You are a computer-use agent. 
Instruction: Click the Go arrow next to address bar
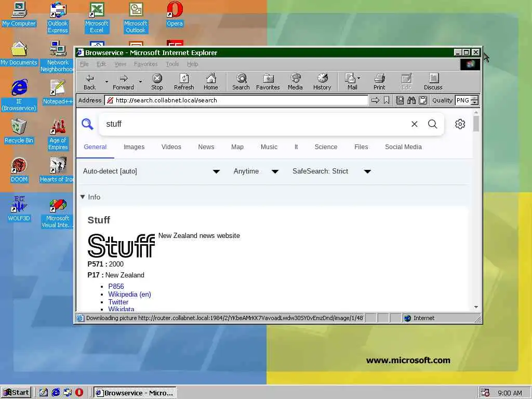pyautogui.click(x=375, y=100)
